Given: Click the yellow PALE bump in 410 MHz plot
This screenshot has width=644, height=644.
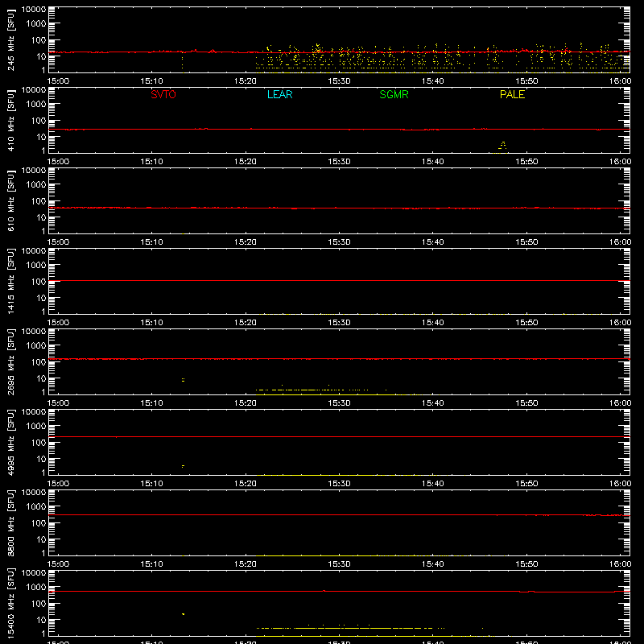Looking at the screenshot, I should point(502,146).
